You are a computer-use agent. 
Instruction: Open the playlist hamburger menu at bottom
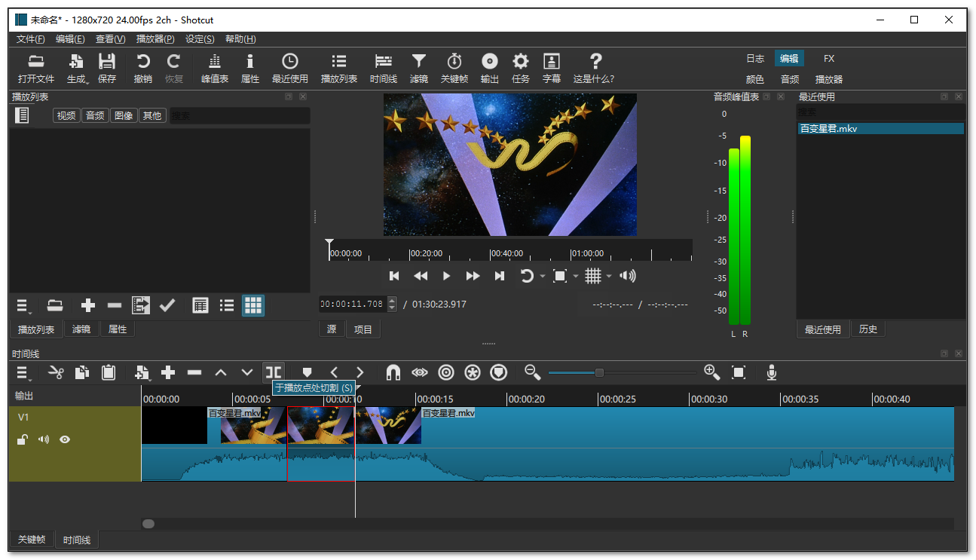23,305
